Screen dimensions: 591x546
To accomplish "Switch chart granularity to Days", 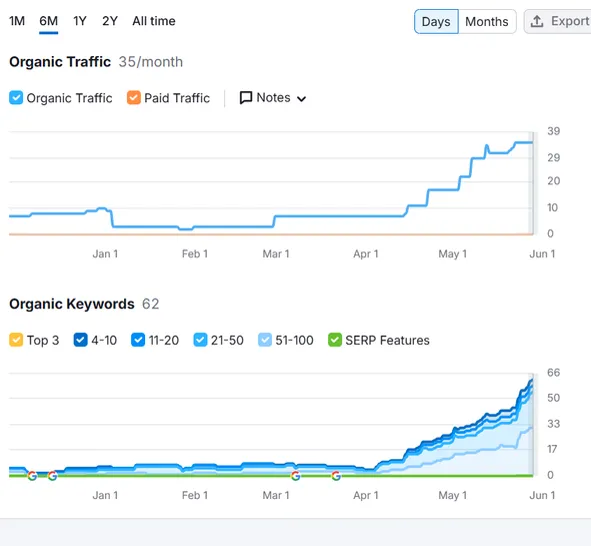I will pos(436,21).
